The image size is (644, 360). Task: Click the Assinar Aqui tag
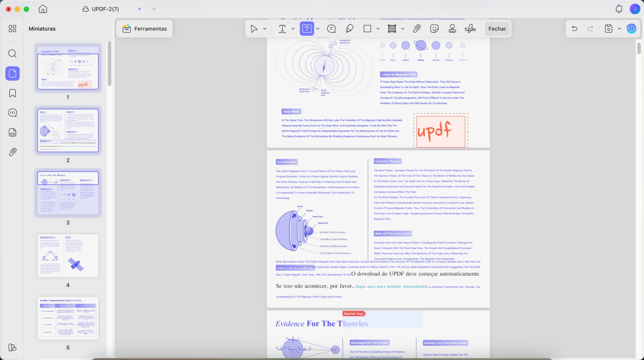354,314
